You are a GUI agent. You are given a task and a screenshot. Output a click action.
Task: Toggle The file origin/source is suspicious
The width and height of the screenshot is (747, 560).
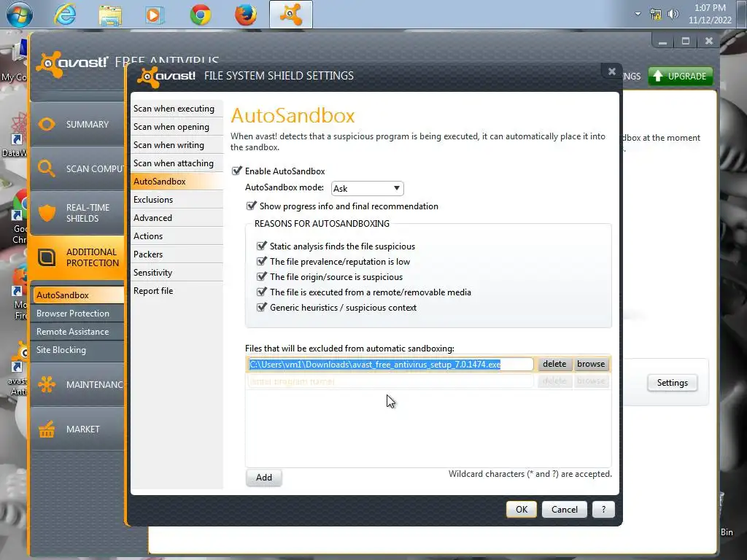(x=261, y=276)
